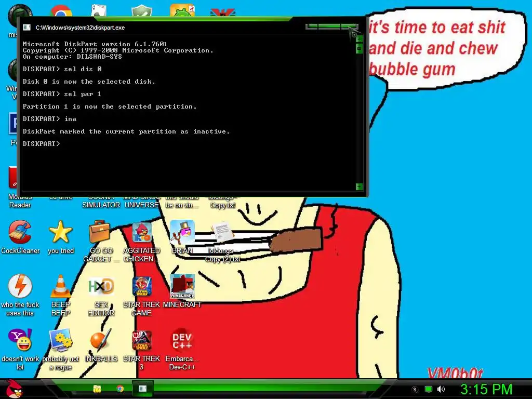Click the MAD BIRDS UNIVERSE label
This screenshot has height=399, width=532.
tap(141, 201)
